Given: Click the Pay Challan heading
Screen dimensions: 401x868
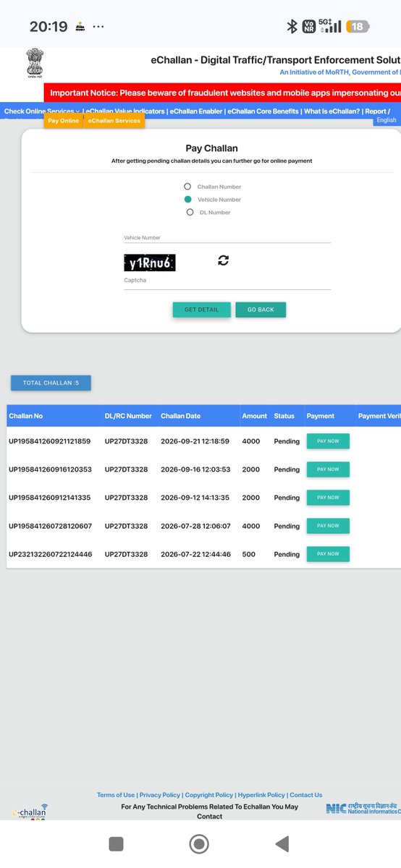Looking at the screenshot, I should [211, 148].
